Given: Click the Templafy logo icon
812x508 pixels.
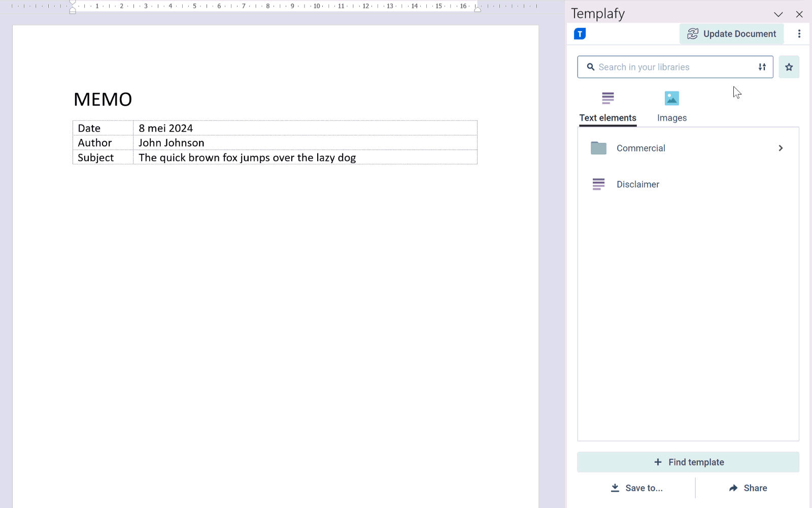Looking at the screenshot, I should pyautogui.click(x=580, y=34).
